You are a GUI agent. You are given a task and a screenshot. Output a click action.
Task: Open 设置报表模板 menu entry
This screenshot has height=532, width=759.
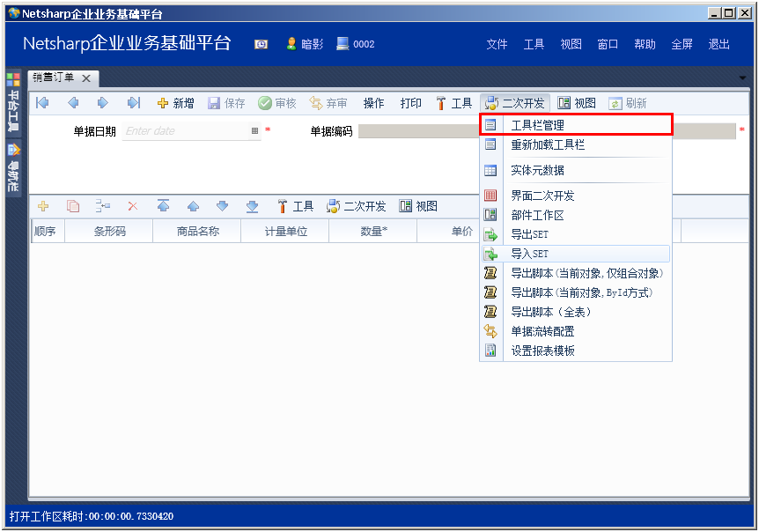coord(576,351)
